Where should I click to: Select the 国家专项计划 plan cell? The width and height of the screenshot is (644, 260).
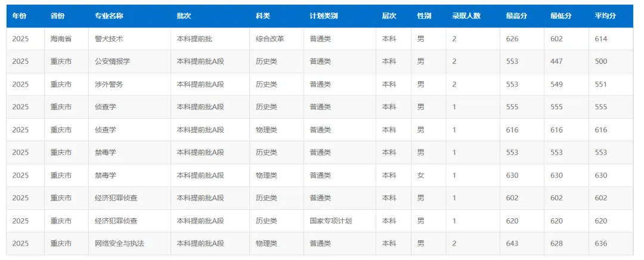(331, 221)
